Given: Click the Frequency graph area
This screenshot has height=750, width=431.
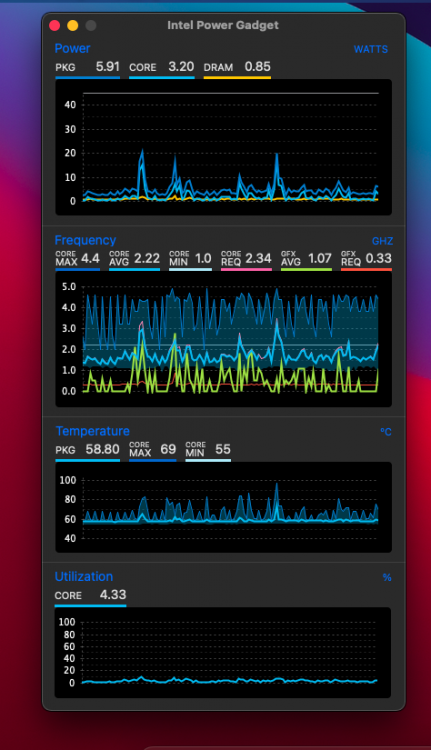Looking at the screenshot, I should point(223,340).
